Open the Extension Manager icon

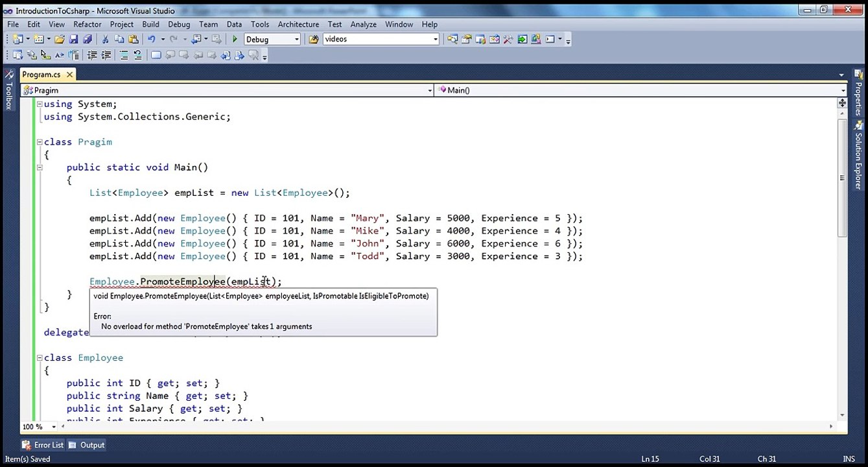click(536, 39)
